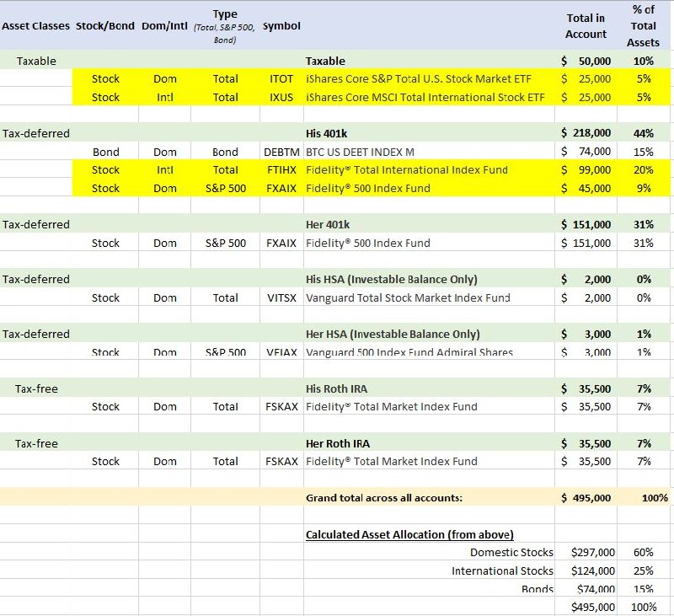Click the $ 45,000 amount cell
The image size is (674, 616).
tap(586, 188)
